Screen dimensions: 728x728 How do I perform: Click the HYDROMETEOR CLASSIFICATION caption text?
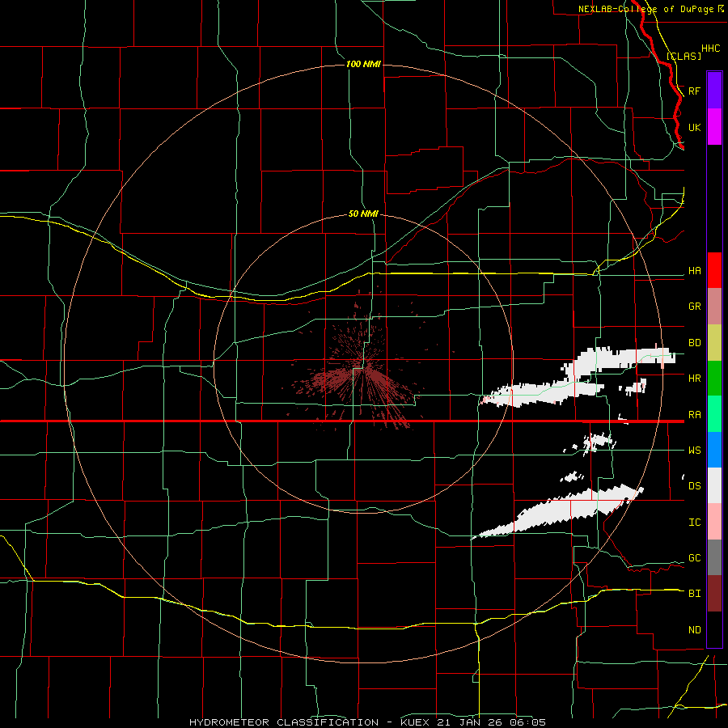click(x=284, y=722)
